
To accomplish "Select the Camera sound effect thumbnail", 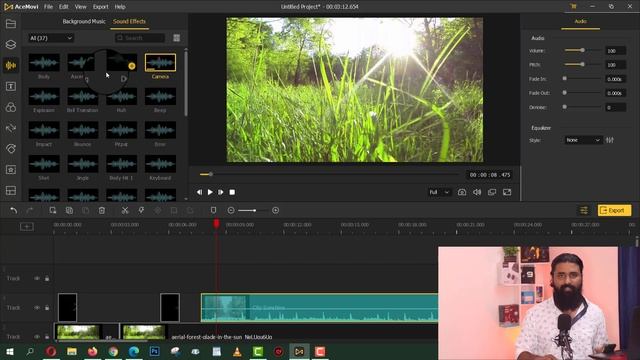I will [x=160, y=63].
